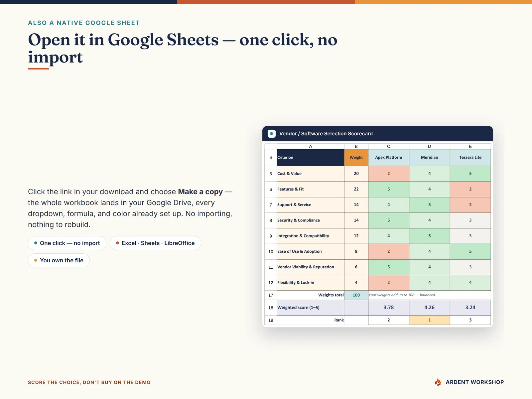Click the 'Vendor Viability & Reputation' cell
Image resolution: width=532 pixels, height=399 pixels.
click(311, 267)
